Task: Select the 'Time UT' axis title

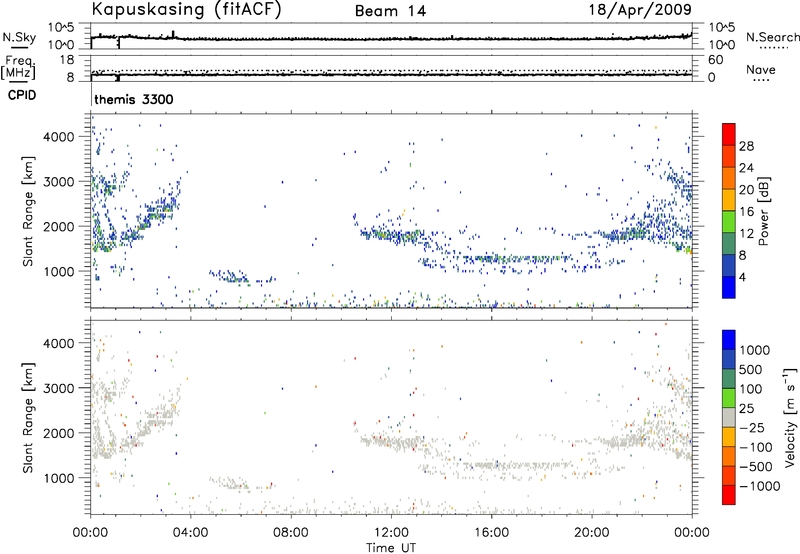Action: (x=391, y=548)
